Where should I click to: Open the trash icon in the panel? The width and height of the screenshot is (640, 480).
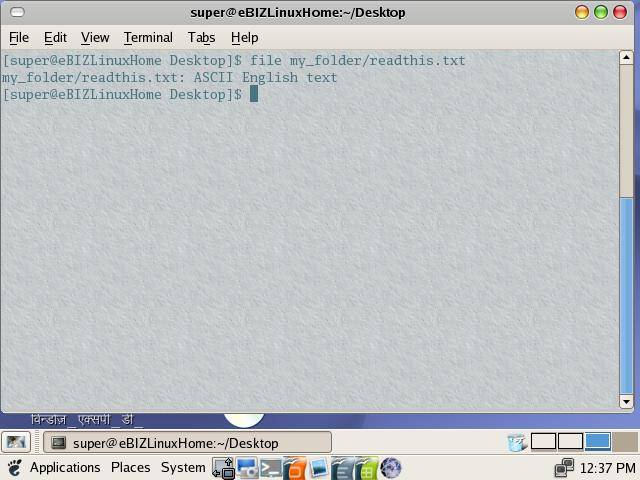pos(517,442)
